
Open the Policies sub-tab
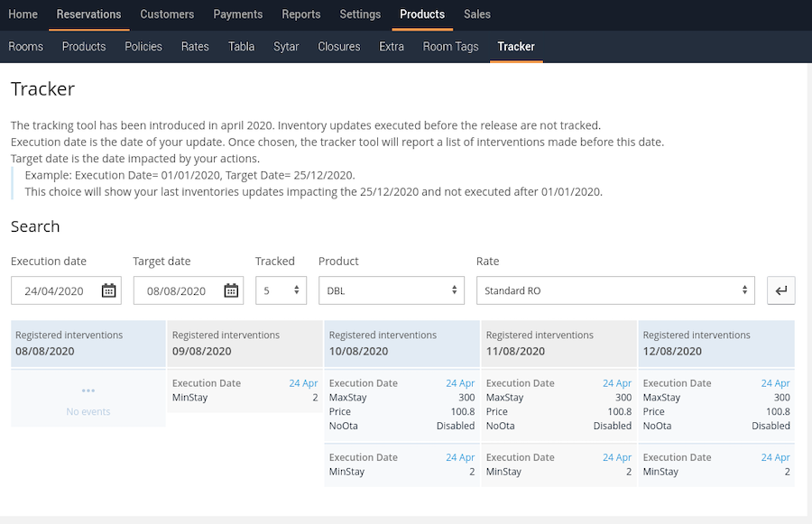[143, 47]
